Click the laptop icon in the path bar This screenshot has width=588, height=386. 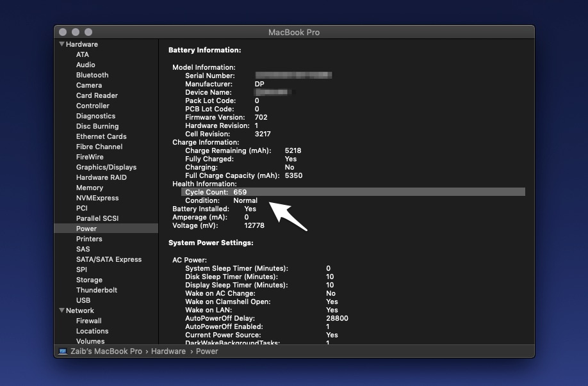(63, 351)
